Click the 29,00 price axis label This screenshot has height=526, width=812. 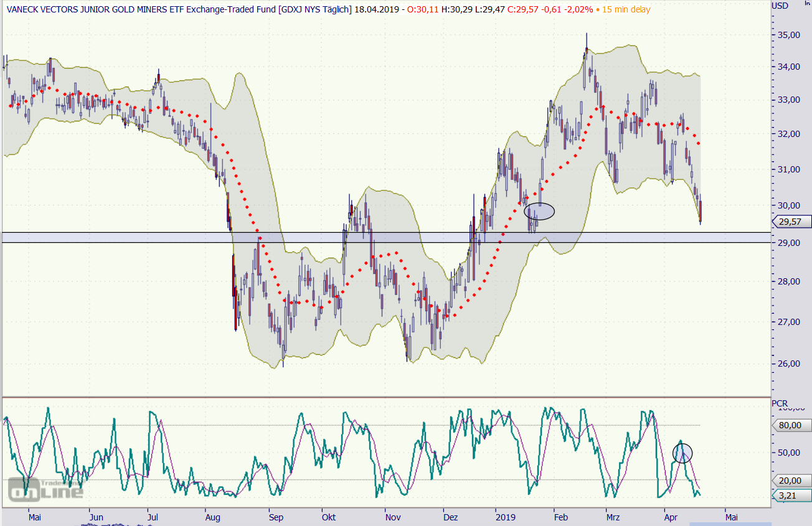click(x=788, y=243)
